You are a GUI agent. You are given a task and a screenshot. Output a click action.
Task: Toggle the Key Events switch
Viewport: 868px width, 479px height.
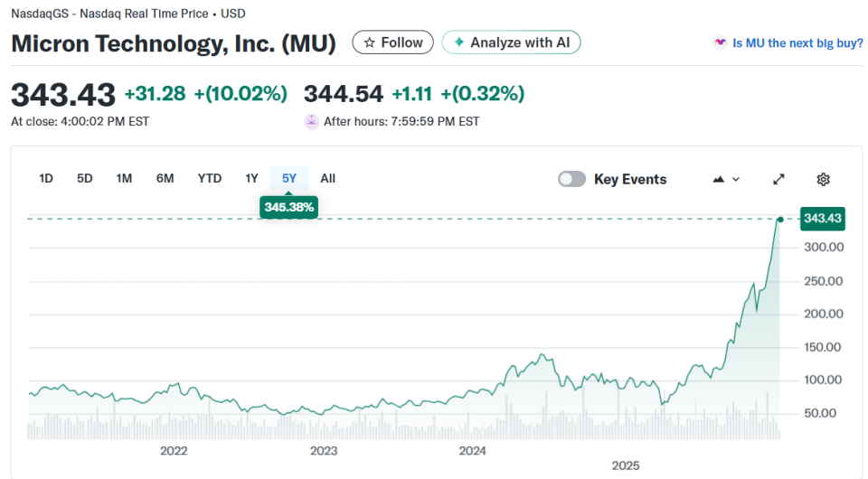click(x=571, y=179)
